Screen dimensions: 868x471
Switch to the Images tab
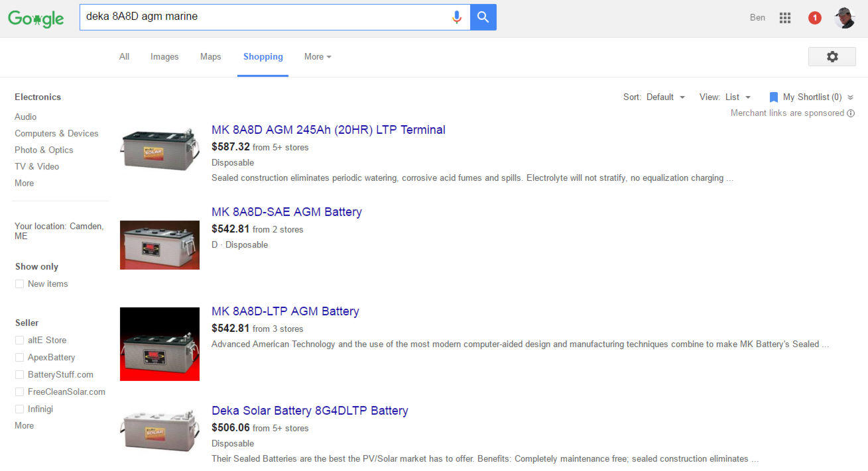[164, 57]
